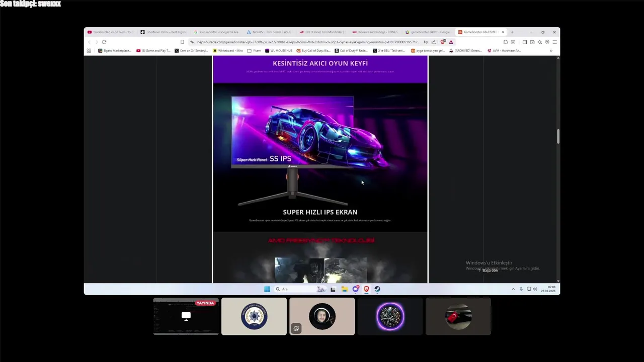Select the purple-ring soldier avatar tile

(390, 316)
